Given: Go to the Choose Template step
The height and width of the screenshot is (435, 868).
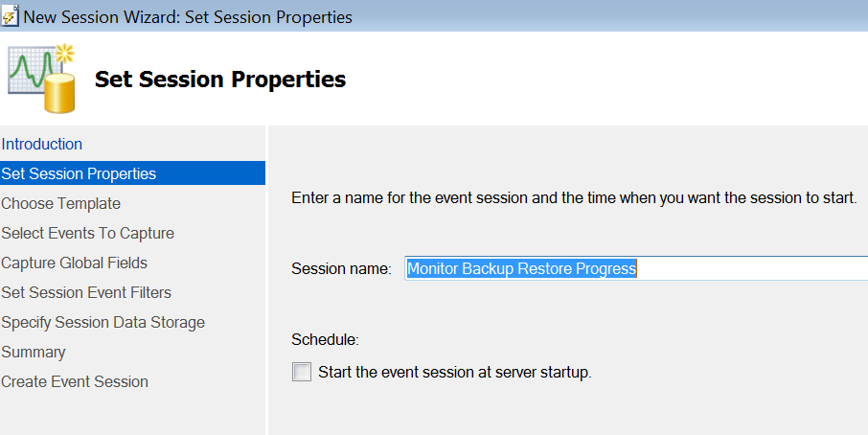Looking at the screenshot, I should click(61, 204).
